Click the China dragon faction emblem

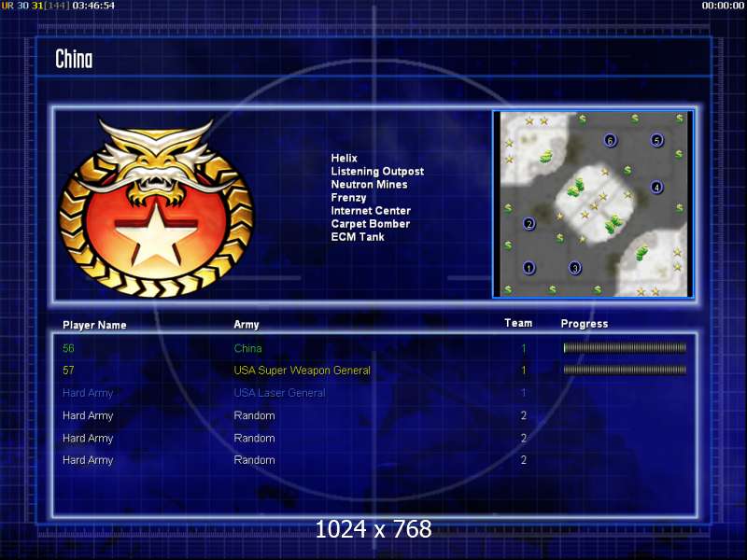pos(156,207)
